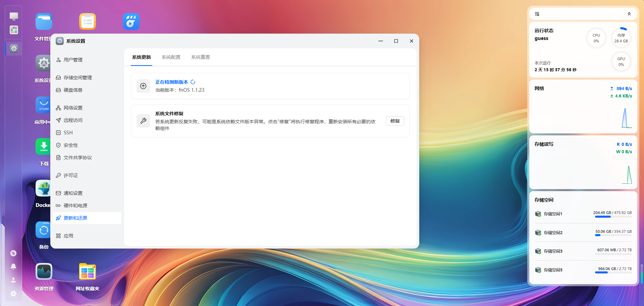Open the 资源管理 monitor desktop icon
Image resolution: width=644 pixels, height=306 pixels.
click(x=44, y=271)
